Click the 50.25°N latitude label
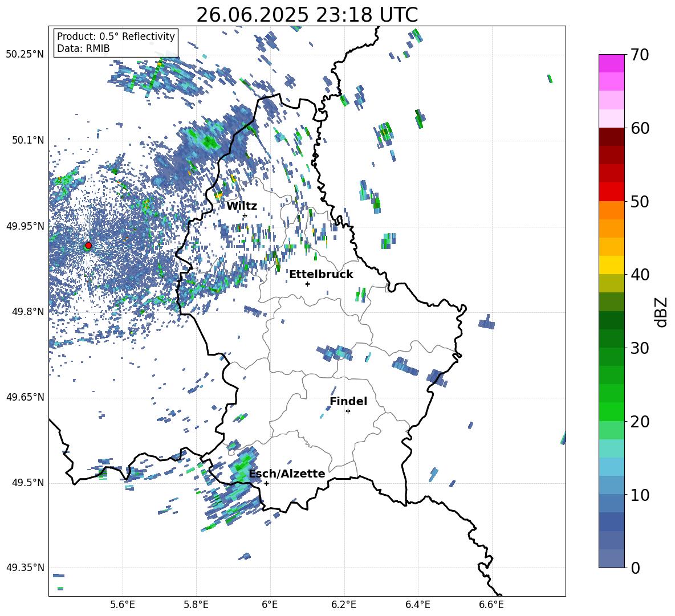This screenshot has height=616, width=675. tap(25, 55)
